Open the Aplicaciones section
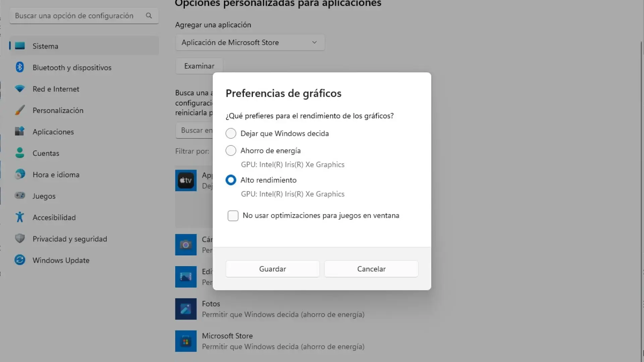 [x=53, y=132]
